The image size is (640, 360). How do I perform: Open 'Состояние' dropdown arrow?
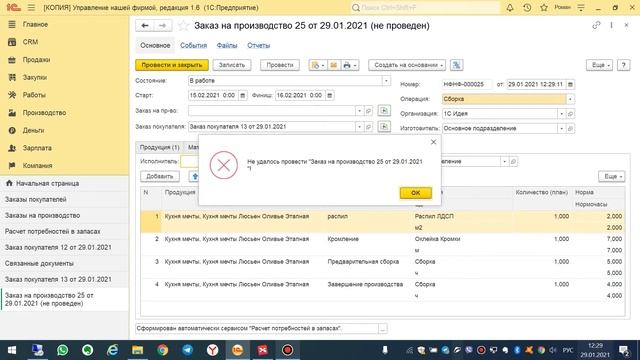(386, 80)
